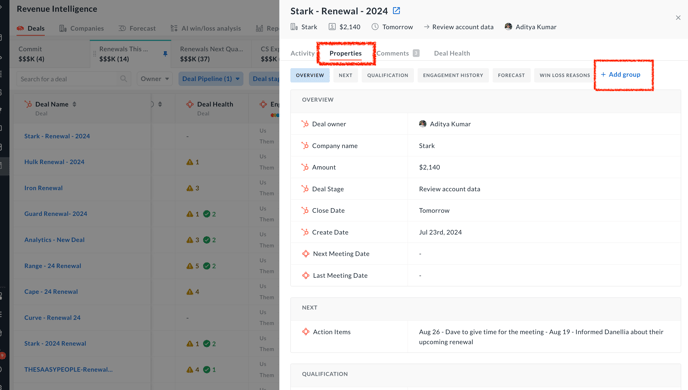The image size is (688, 390).
Task: Open the Analytics - New Deal link
Action: coord(54,240)
